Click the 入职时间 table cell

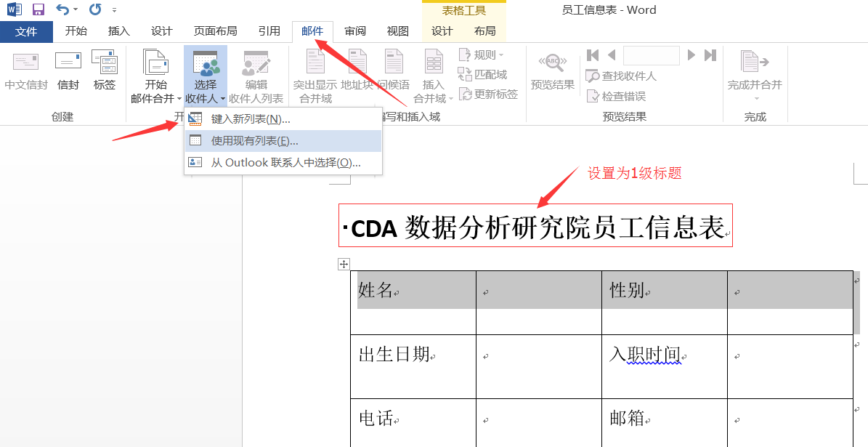click(665, 366)
